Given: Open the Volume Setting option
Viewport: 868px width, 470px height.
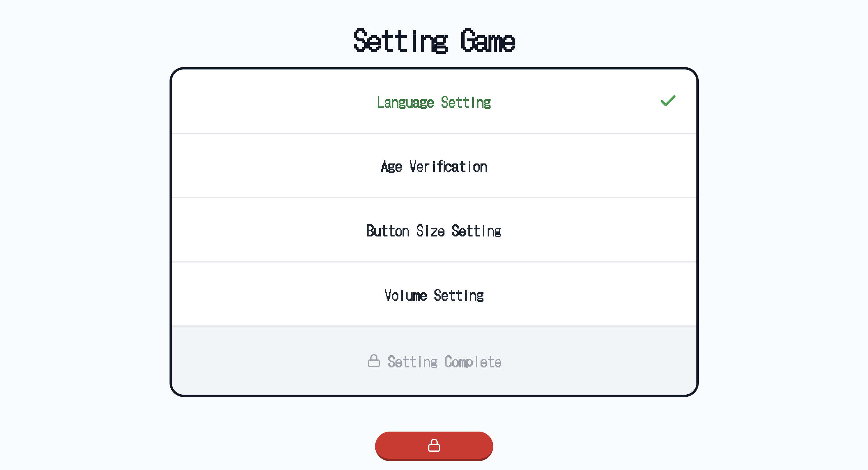Looking at the screenshot, I should point(434,295).
